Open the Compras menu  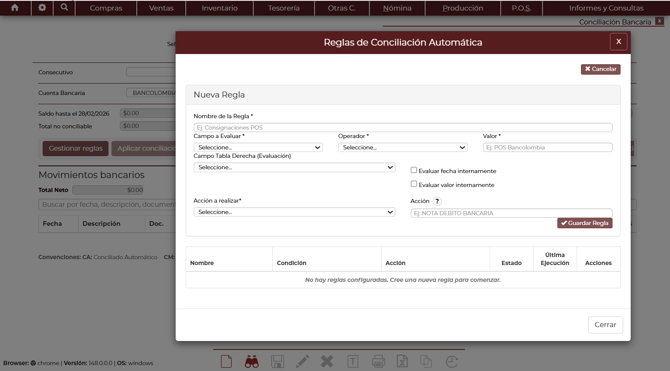pyautogui.click(x=106, y=8)
